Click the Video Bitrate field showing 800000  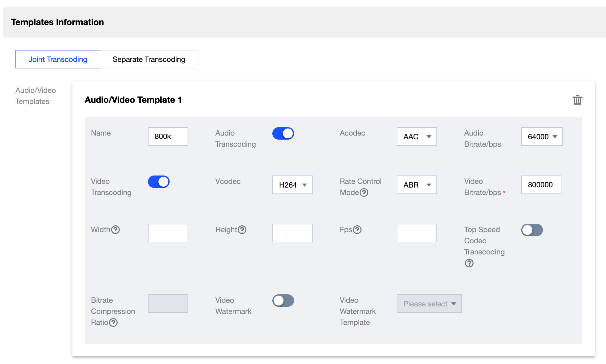coord(541,185)
